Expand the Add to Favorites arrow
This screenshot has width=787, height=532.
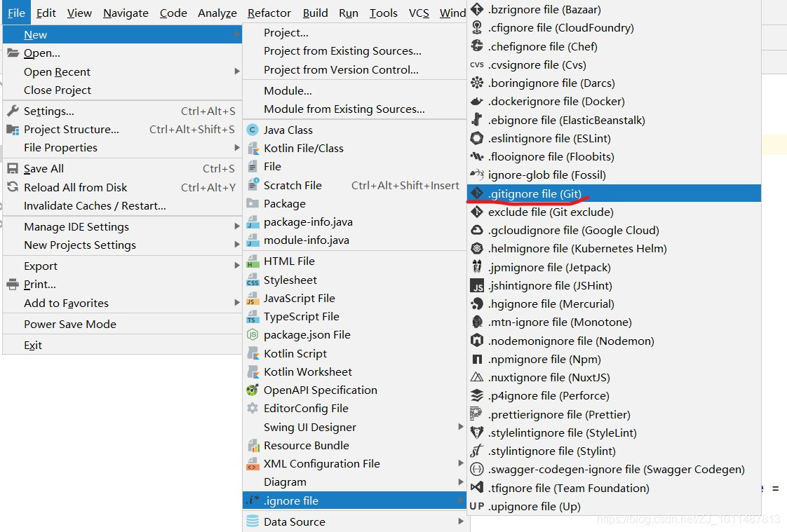(237, 303)
